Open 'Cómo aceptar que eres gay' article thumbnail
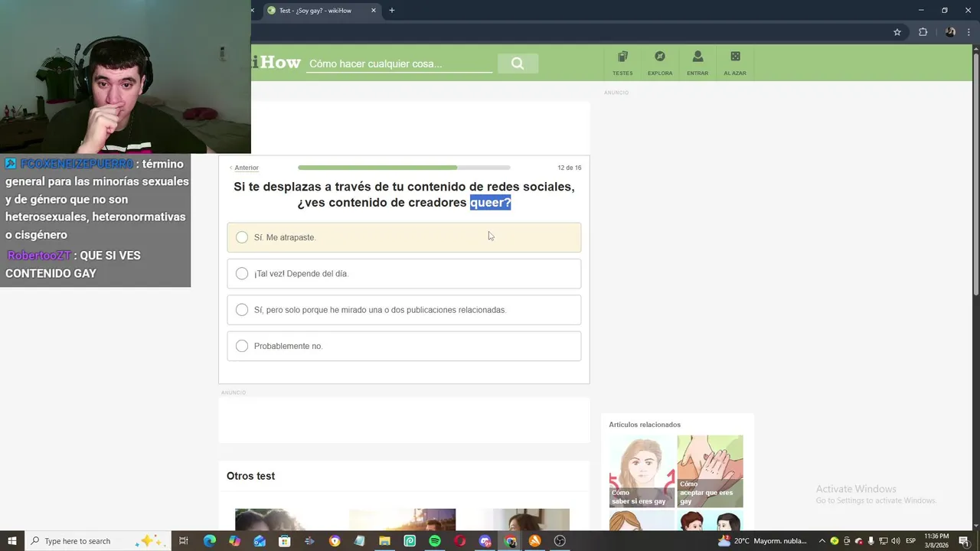Screen dimensions: 980x551 pos(710,471)
